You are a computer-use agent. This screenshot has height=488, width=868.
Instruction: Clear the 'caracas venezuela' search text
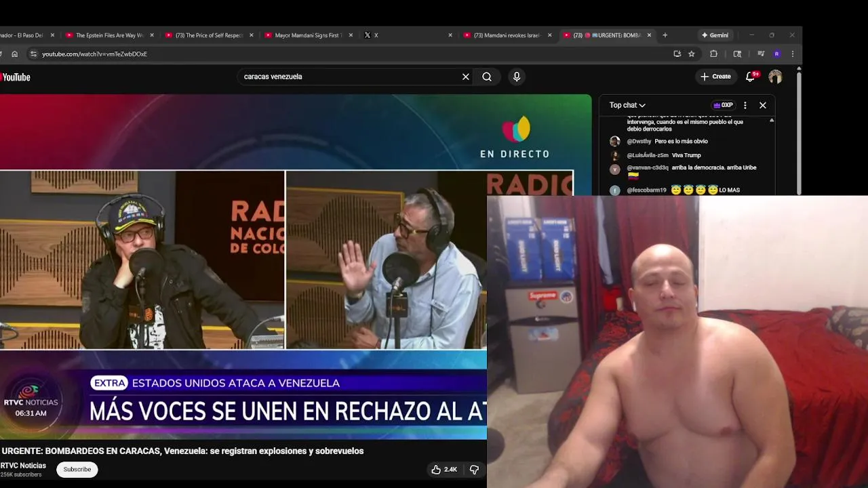[465, 77]
